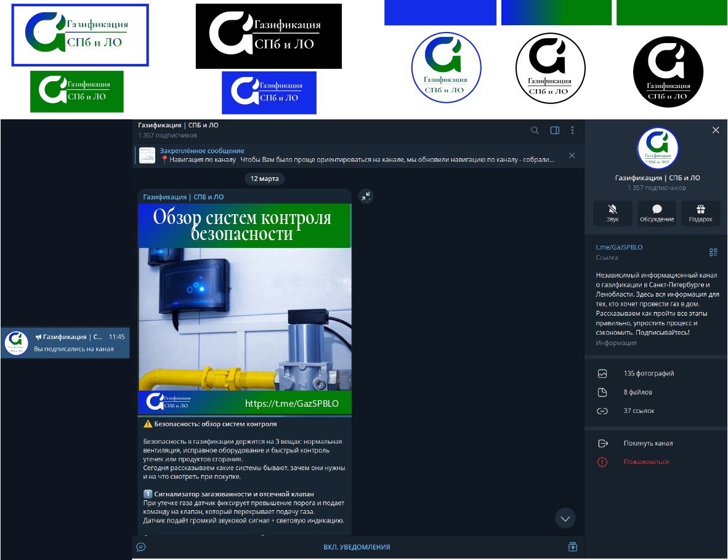Select the round solid black logo
The image size is (728, 560).
[669, 72]
